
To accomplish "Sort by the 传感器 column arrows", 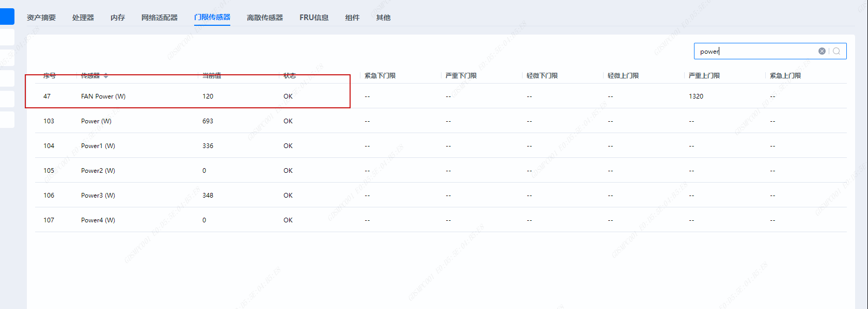I will (x=106, y=76).
